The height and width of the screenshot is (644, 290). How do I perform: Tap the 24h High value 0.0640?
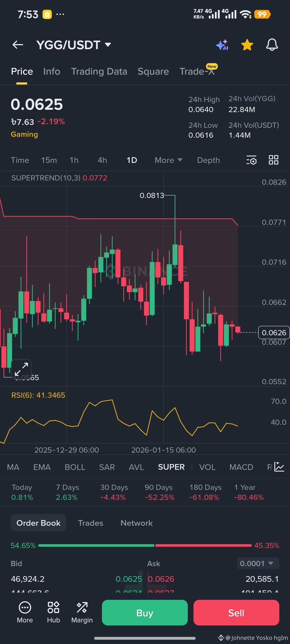[201, 109]
